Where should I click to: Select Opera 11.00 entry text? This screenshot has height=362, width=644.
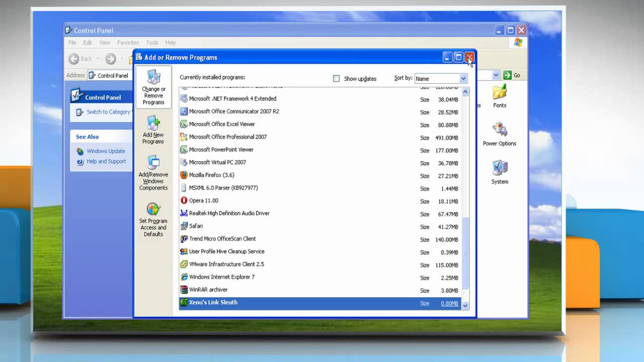pyautogui.click(x=204, y=201)
